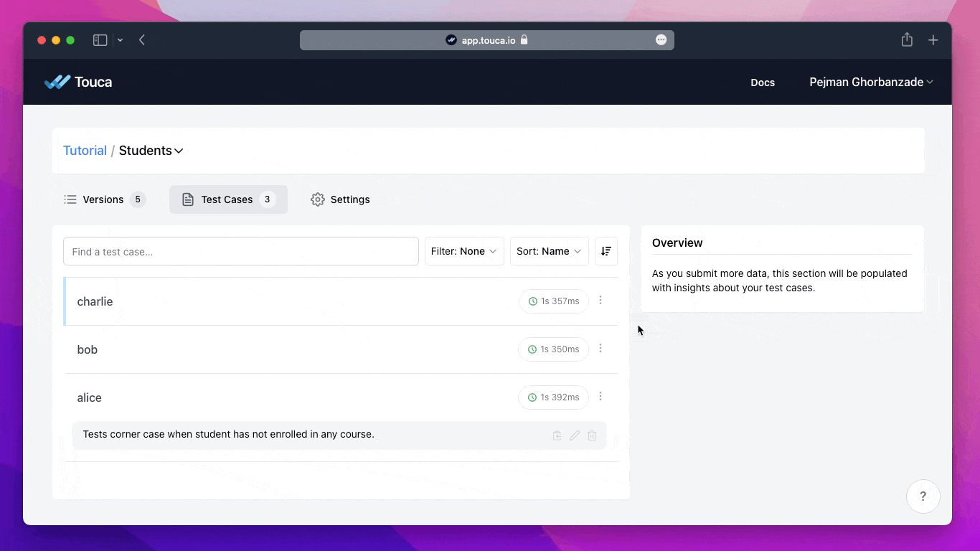Select the bob test case
980x551 pixels.
click(340, 349)
